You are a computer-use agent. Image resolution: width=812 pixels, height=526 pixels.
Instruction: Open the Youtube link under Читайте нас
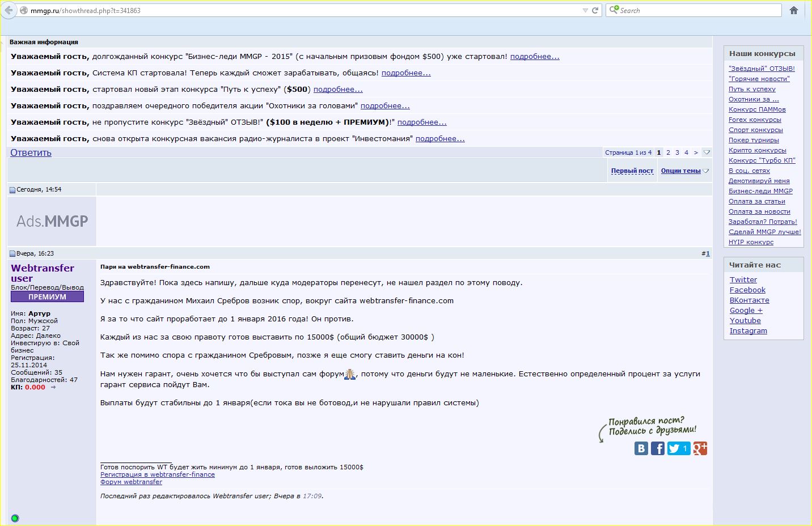point(745,321)
